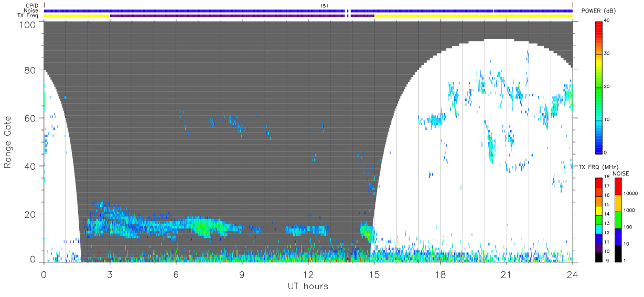This screenshot has height=297, width=644.
Task: Click cyan swatch in TX FRQ legend
Action: click(598, 229)
